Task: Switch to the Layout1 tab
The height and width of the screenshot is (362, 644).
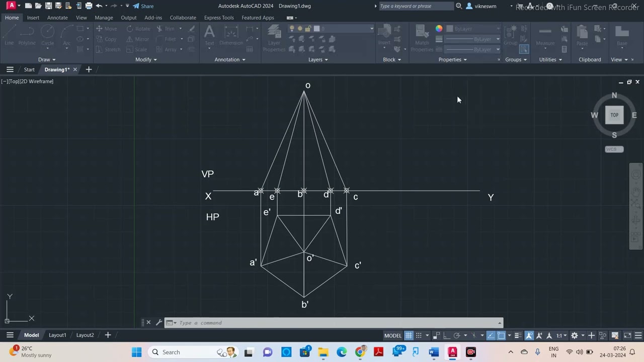Action: point(57,335)
